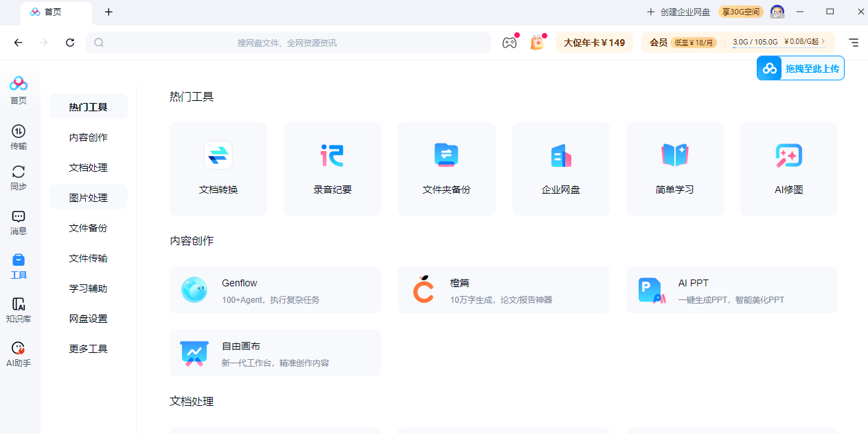This screenshot has height=434, width=868.
Task: Select the 学习辅助 category
Action: point(88,288)
